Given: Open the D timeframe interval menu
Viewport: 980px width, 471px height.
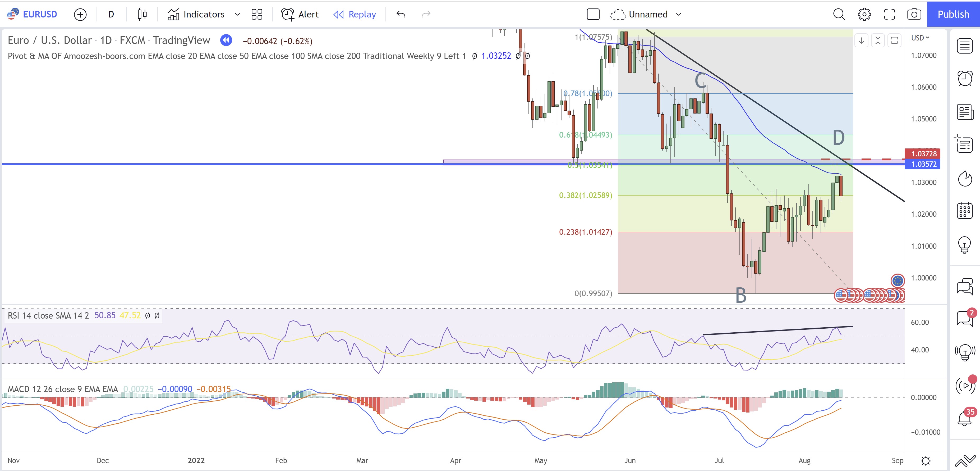Looking at the screenshot, I should pyautogui.click(x=111, y=15).
